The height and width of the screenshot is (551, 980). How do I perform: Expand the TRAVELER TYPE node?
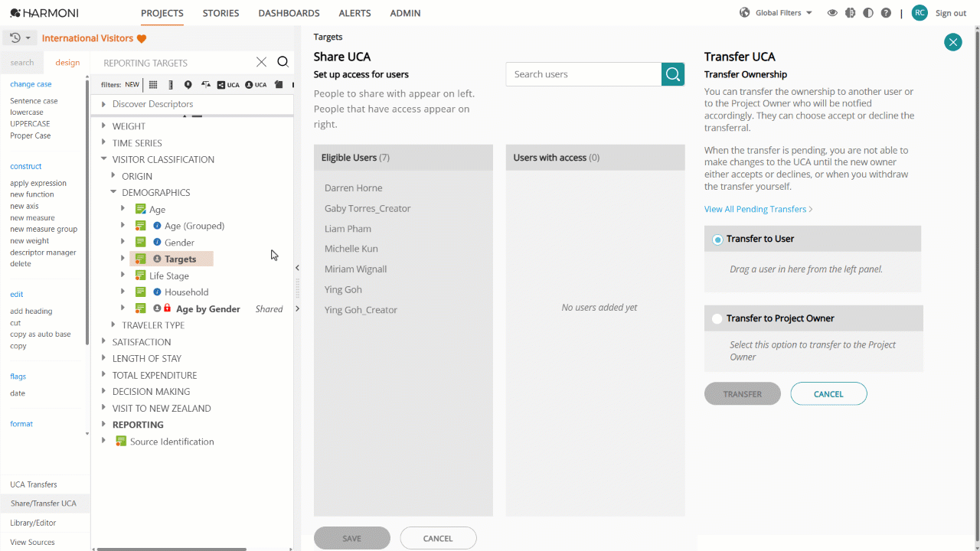point(113,325)
